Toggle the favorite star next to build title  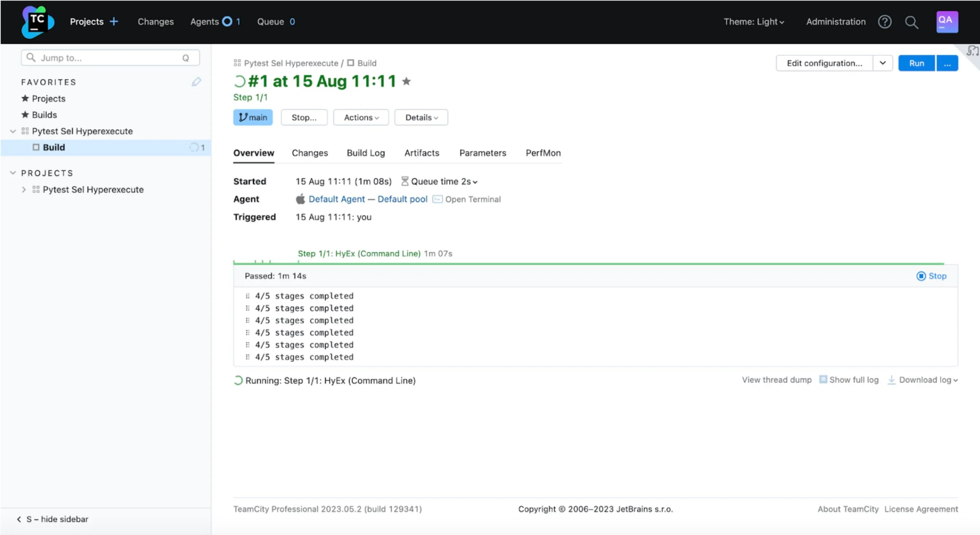click(406, 82)
